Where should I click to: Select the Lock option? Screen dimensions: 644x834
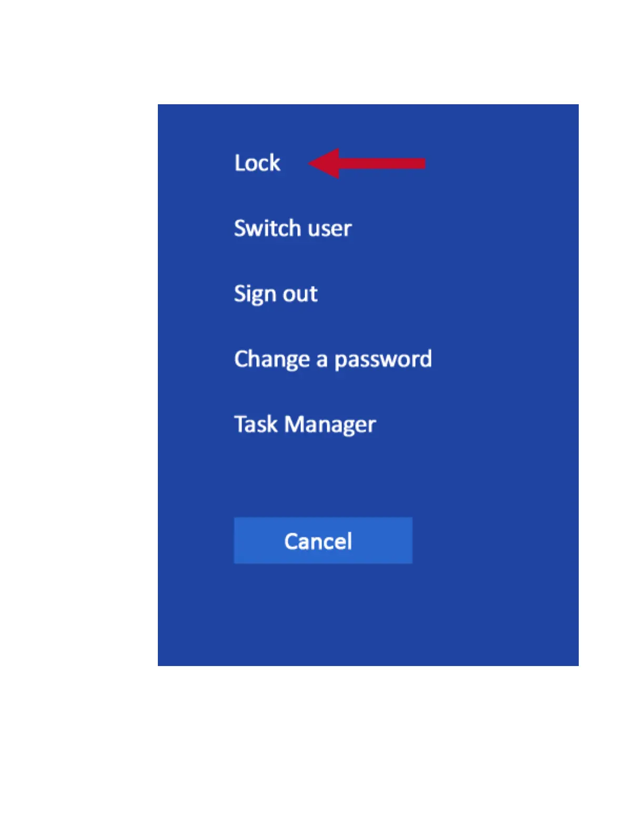(x=257, y=163)
